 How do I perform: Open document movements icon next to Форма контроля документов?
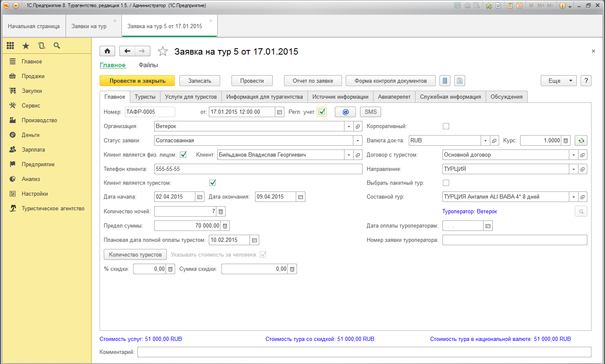445,81
